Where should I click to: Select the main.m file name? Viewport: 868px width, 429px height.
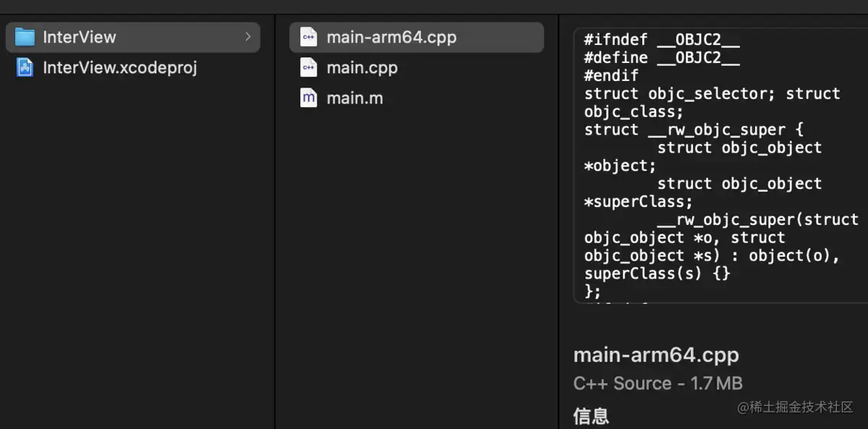pos(354,98)
